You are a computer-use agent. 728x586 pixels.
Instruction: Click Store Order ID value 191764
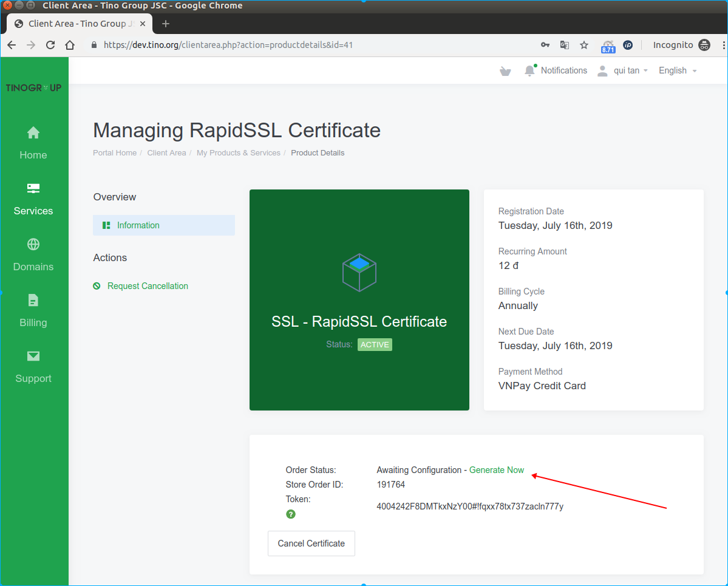point(390,485)
